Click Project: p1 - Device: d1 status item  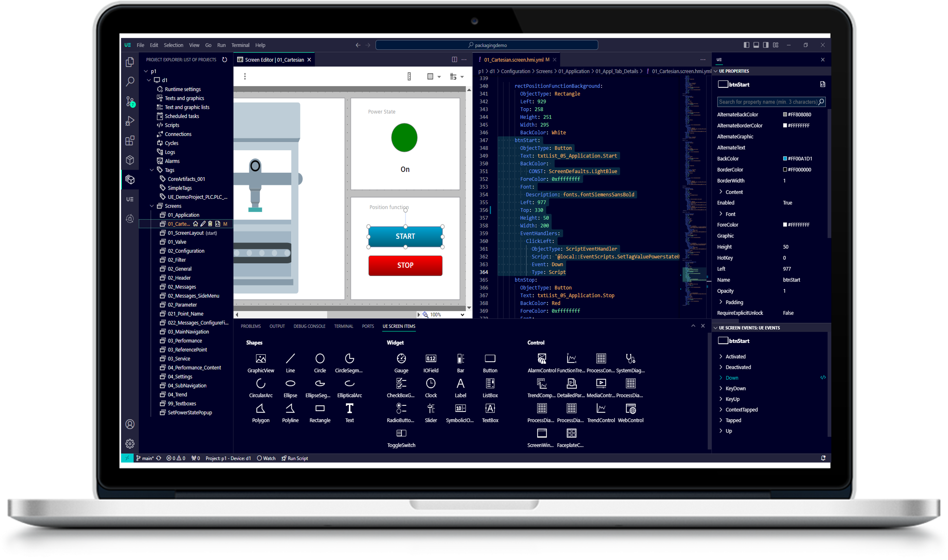(228, 458)
